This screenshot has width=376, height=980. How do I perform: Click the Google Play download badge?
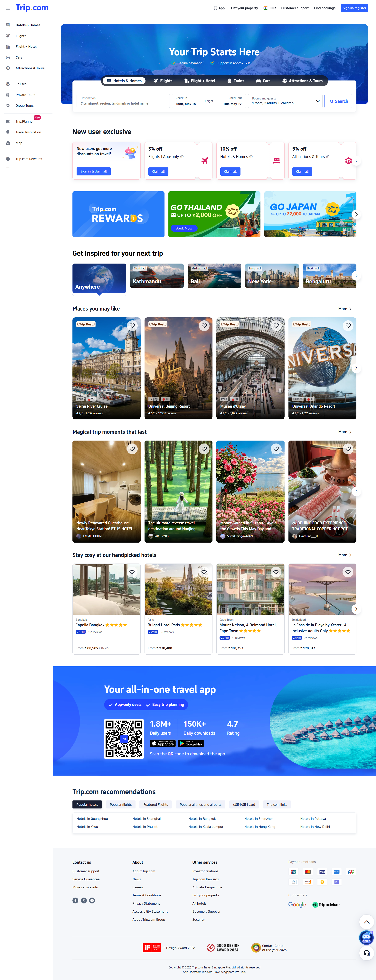coord(191,743)
